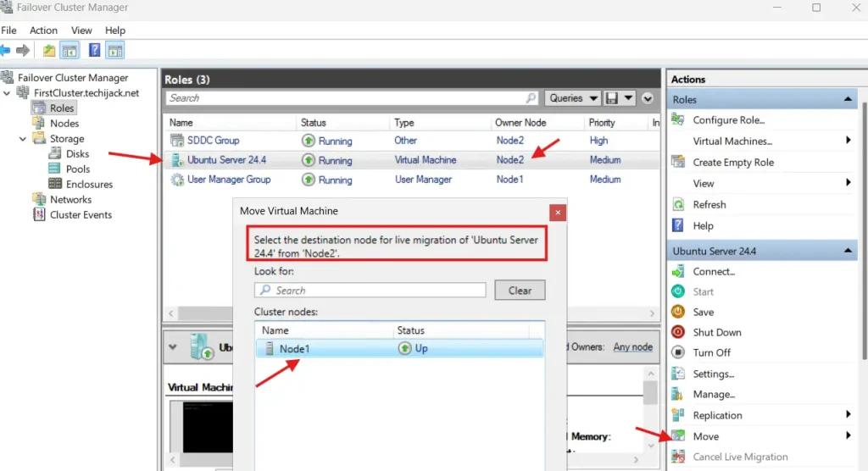Click the SDDC Group role icon
868x471 pixels.
tap(176, 141)
